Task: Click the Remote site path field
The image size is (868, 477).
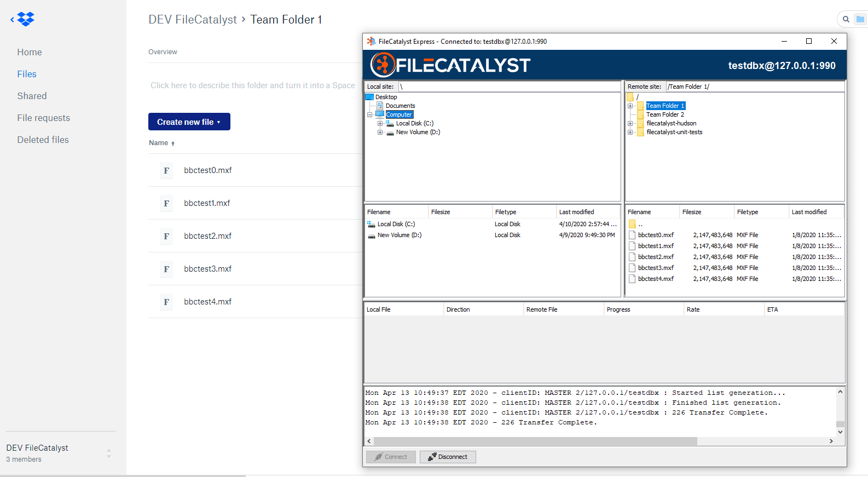Action: pyautogui.click(x=755, y=87)
